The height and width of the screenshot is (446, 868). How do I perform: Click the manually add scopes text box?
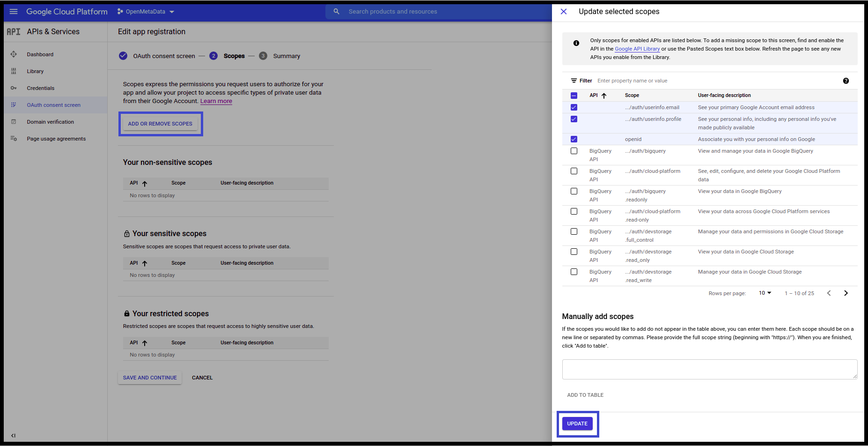click(709, 369)
